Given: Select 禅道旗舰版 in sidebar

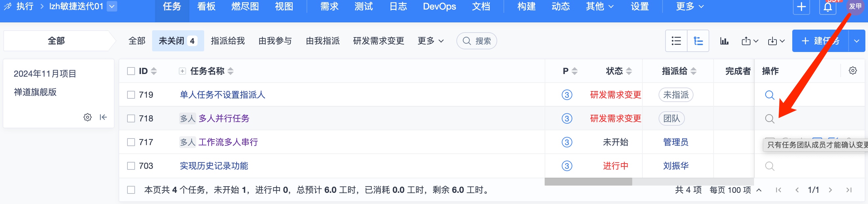Looking at the screenshot, I should [x=35, y=92].
